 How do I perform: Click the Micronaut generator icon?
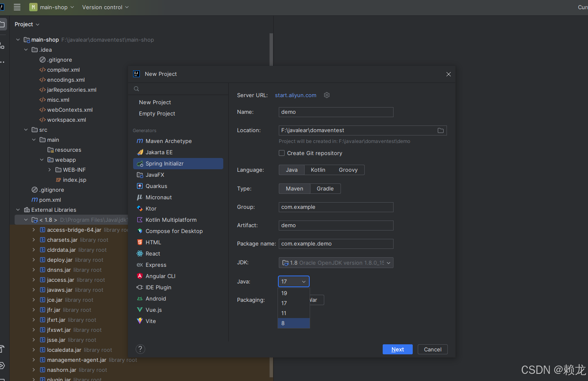(140, 198)
